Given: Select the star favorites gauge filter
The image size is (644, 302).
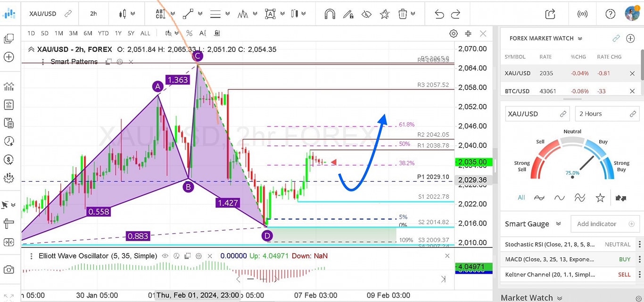Looking at the screenshot, I should coord(600,198).
